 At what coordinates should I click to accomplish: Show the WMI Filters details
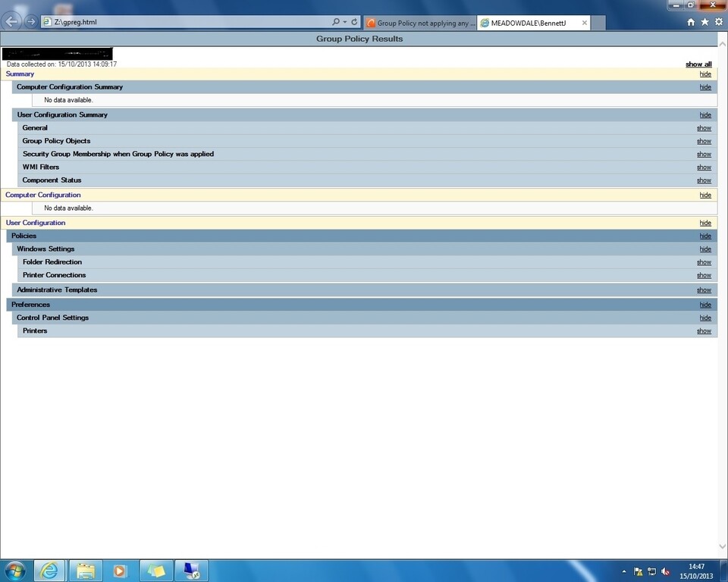[704, 167]
